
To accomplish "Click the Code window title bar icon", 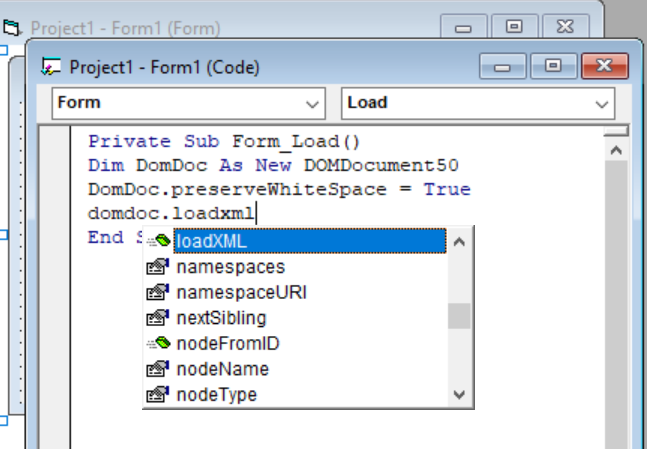I will point(50,67).
